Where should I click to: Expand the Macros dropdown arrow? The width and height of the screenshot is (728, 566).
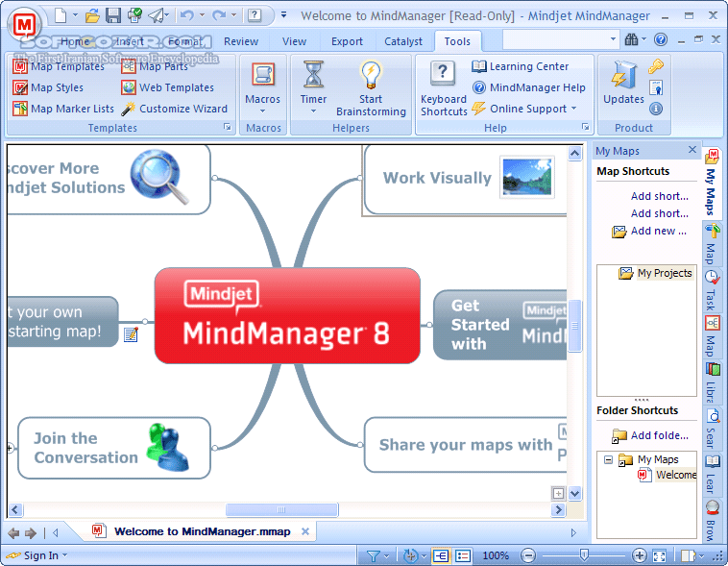click(263, 111)
